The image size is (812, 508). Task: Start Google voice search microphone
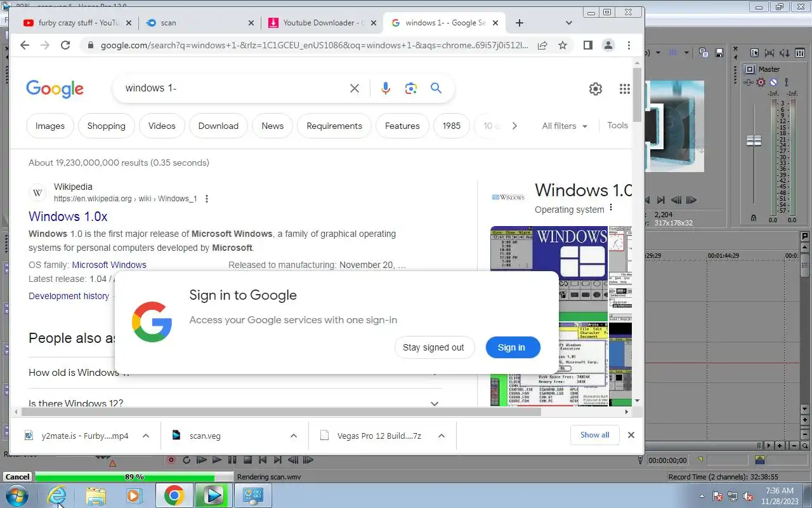pos(385,88)
